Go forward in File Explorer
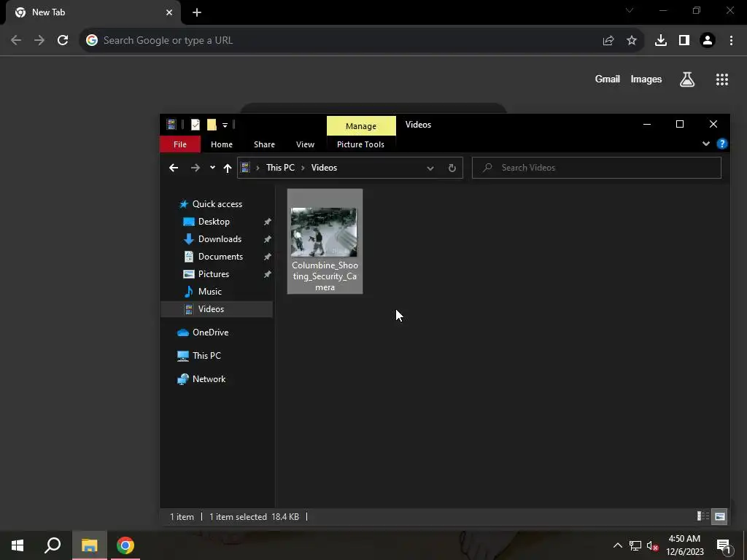 pos(196,168)
